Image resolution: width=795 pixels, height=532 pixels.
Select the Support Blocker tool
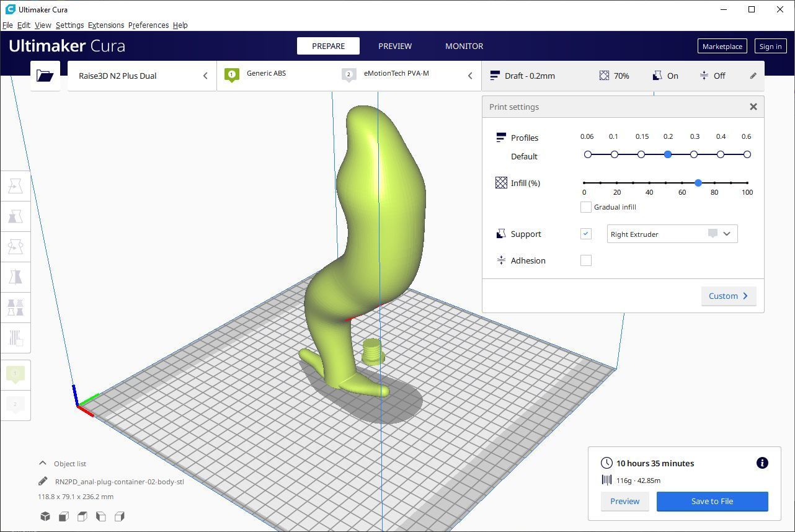[16, 337]
